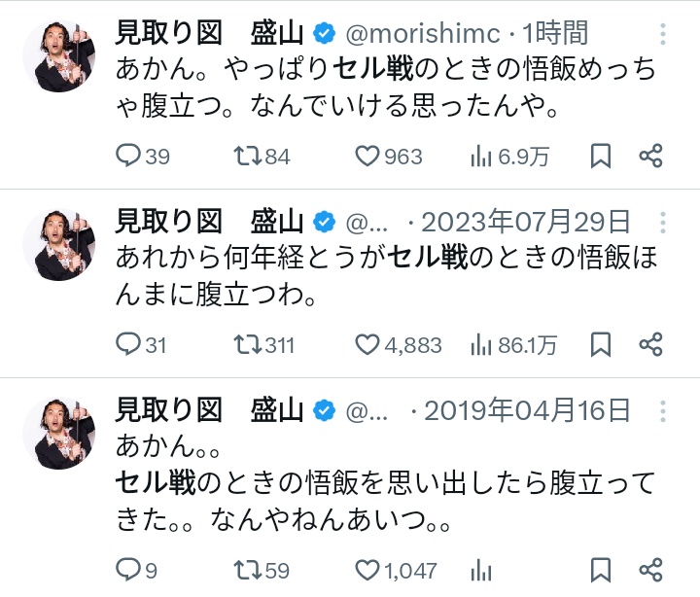
Task: Bookmark the 2023年07月29日 tweet
Action: coord(601,344)
